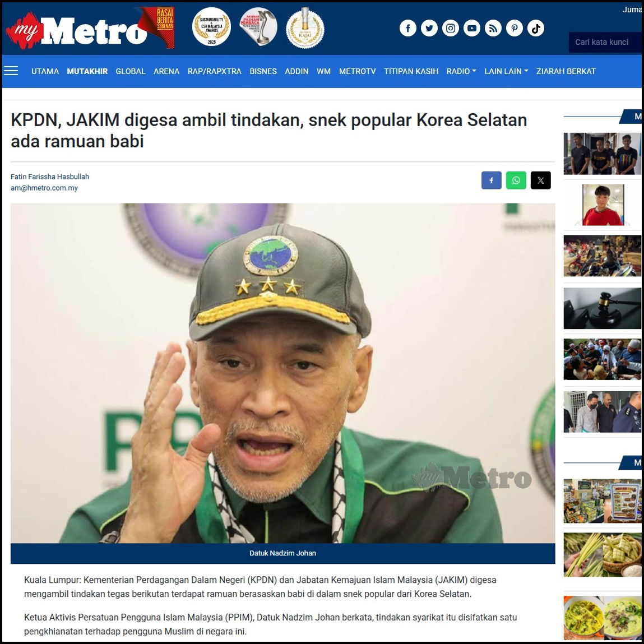This screenshot has height=644, width=644.
Task: Click the Cari kata kunci search field
Action: (x=605, y=42)
